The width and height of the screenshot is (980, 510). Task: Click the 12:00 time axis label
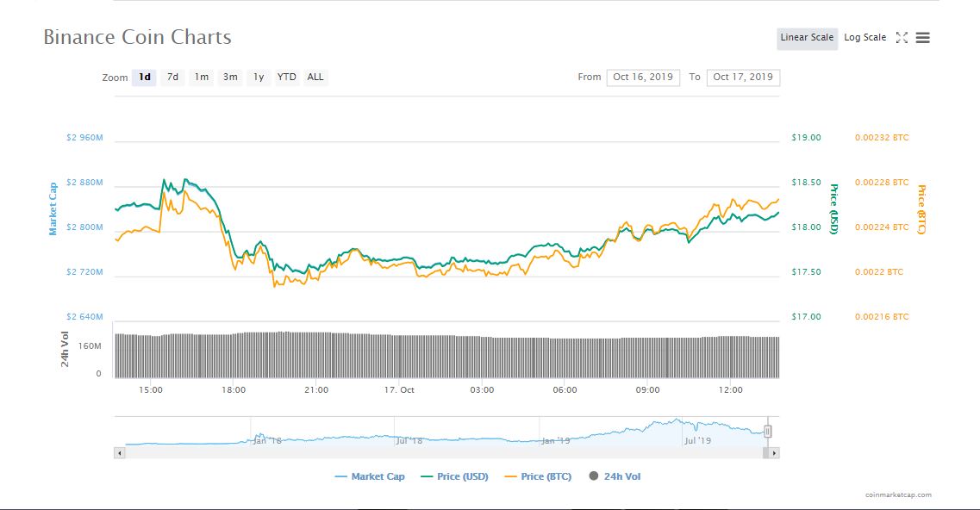pos(730,390)
